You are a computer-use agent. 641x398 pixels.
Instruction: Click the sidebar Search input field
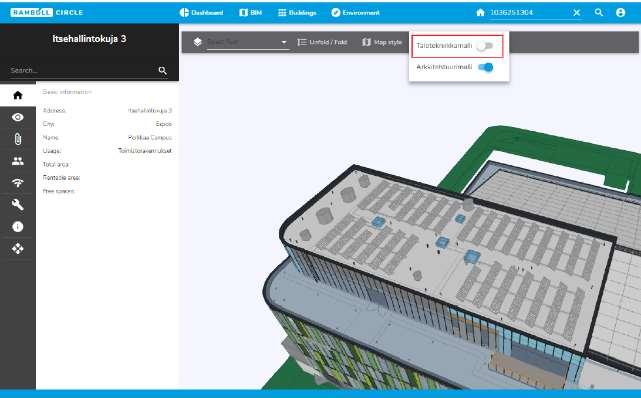coord(82,70)
